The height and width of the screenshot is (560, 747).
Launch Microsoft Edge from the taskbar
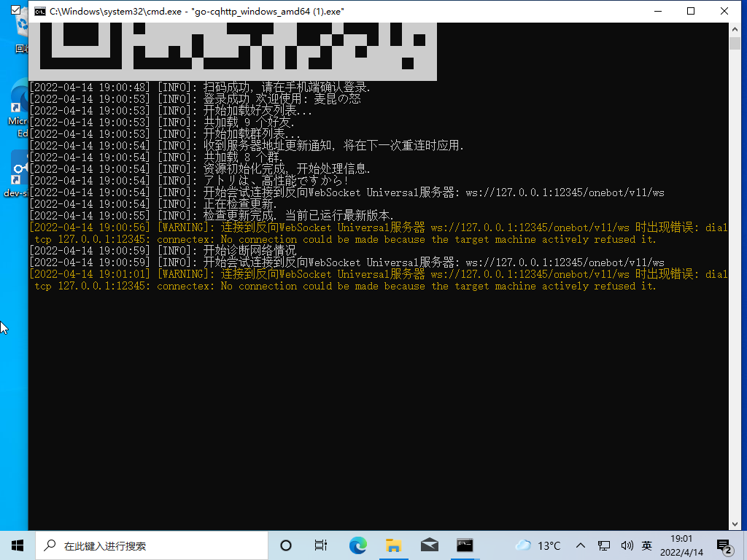coord(357,545)
